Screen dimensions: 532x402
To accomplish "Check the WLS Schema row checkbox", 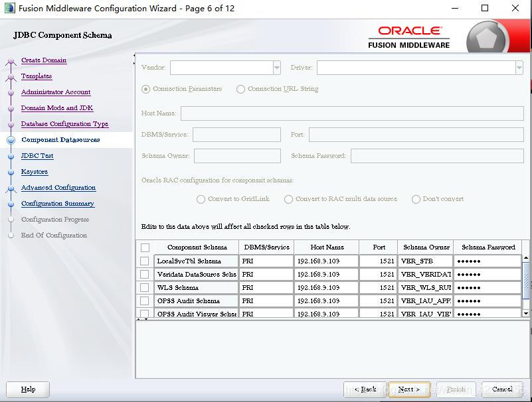I will (x=145, y=287).
